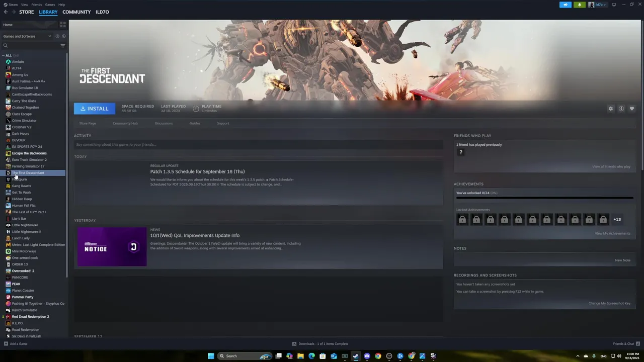This screenshot has height=362, width=644.
Task: Open the Support link
Action: point(223,123)
